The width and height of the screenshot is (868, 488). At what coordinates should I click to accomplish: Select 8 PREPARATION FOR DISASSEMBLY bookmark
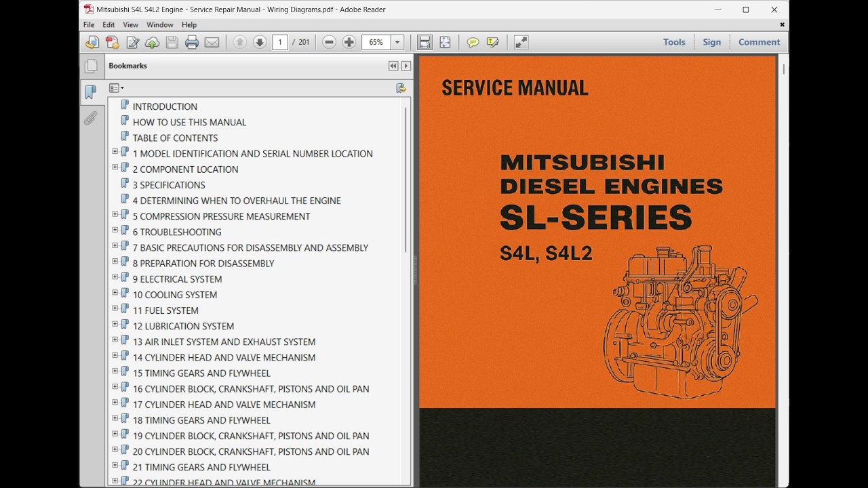click(x=203, y=263)
